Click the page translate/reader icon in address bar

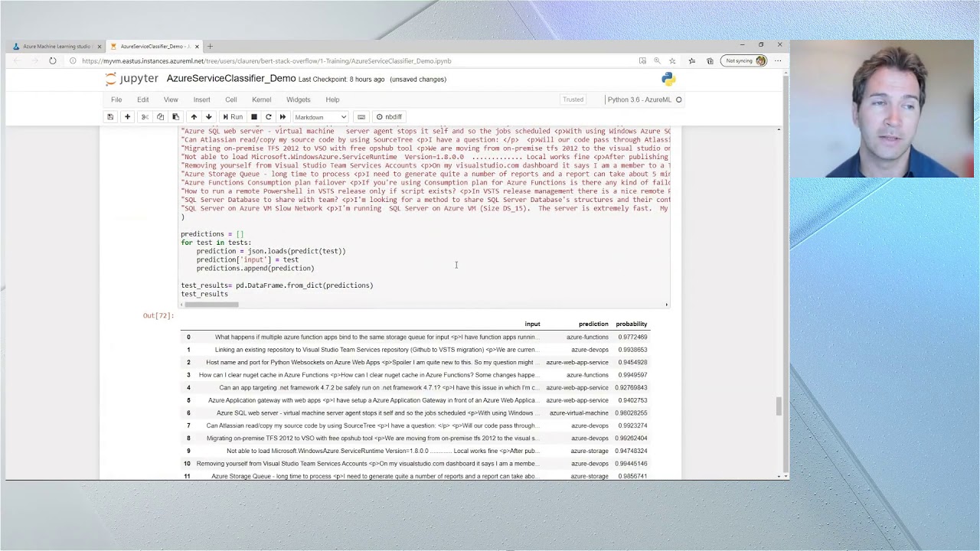[x=642, y=61]
